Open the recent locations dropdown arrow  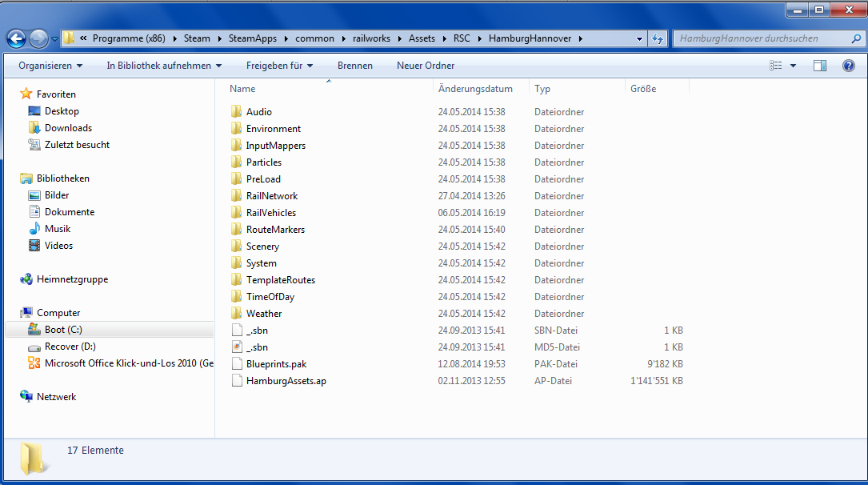54,39
